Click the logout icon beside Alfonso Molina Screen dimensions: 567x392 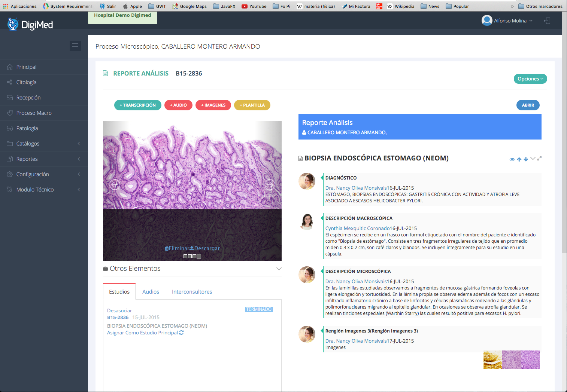pyautogui.click(x=547, y=21)
